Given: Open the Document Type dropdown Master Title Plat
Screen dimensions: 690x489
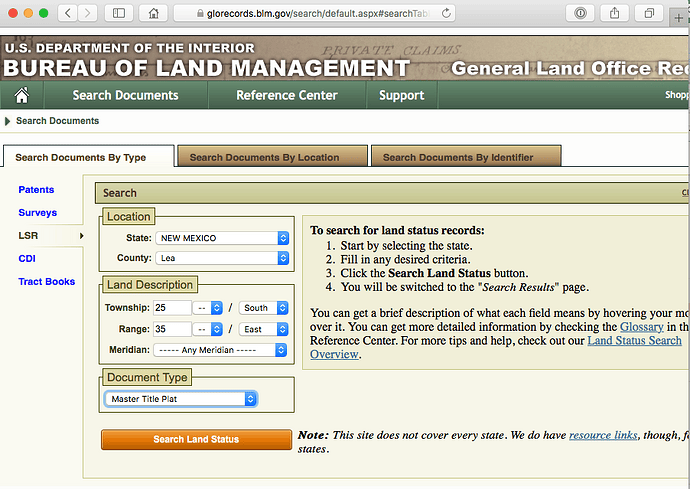Looking at the screenshot, I should point(180,399).
